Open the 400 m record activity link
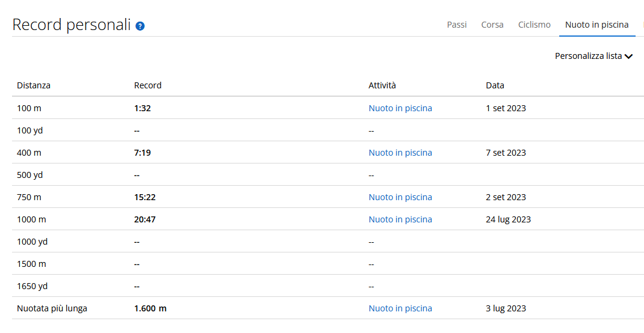This screenshot has width=644, height=333. (400, 153)
